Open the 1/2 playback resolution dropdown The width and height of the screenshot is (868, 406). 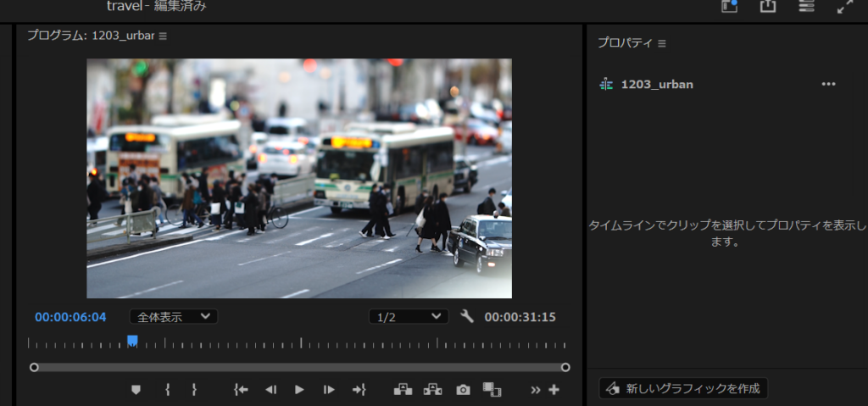point(409,316)
